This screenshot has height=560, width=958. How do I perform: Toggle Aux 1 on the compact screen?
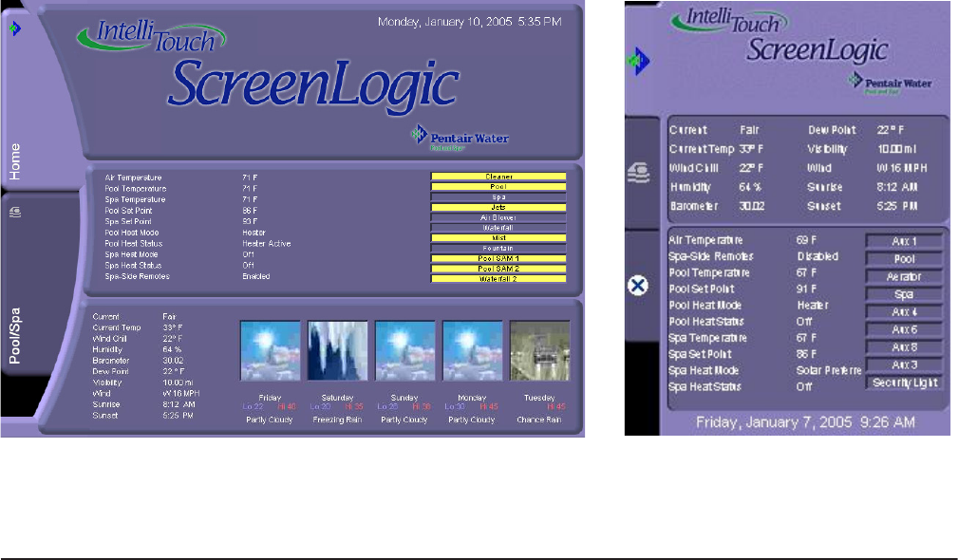(904, 241)
